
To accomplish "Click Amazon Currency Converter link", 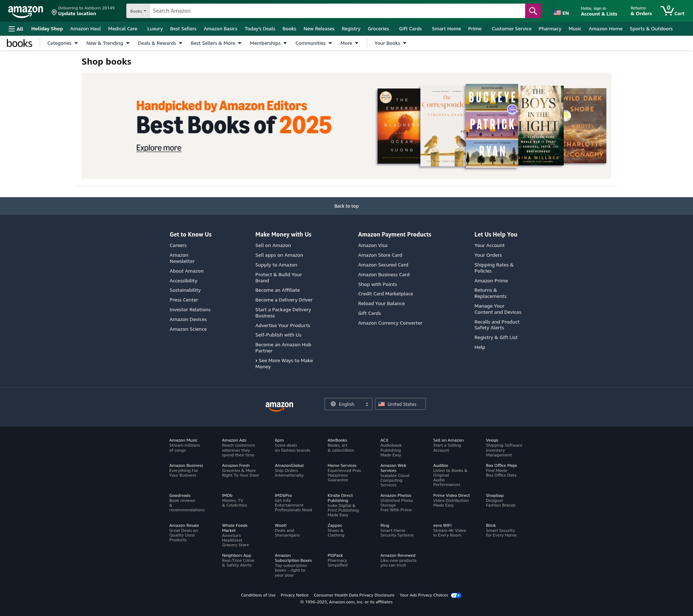I will pos(390,323).
